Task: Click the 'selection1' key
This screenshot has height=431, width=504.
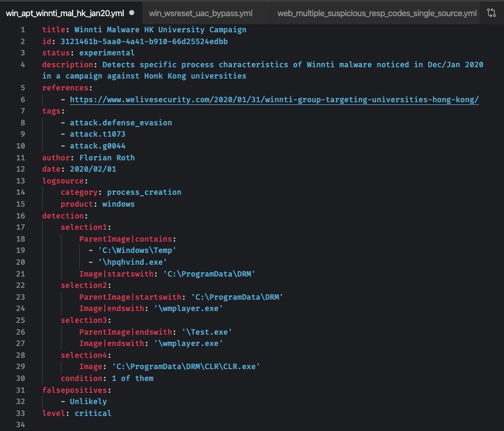Action: point(83,227)
